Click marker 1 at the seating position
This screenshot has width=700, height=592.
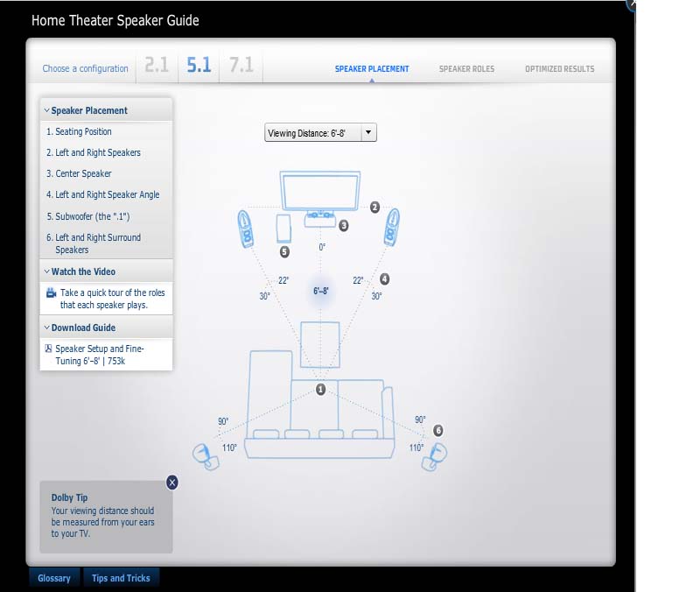(x=320, y=390)
